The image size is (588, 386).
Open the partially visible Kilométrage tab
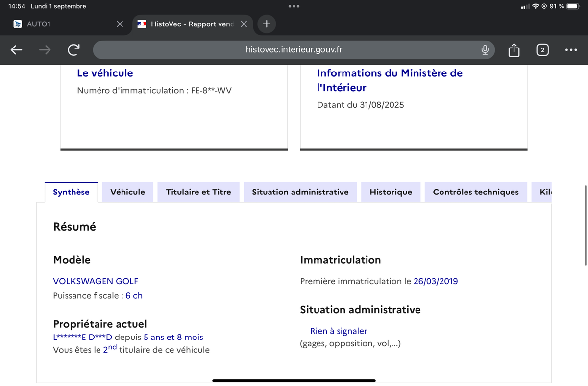(x=542, y=192)
